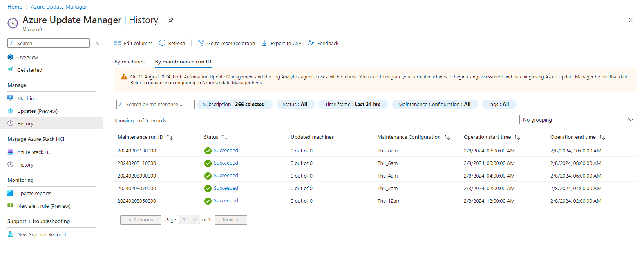This screenshot has width=644, height=263.
Task: Click the clock icon of History under Manage
Action: [x=11, y=123]
